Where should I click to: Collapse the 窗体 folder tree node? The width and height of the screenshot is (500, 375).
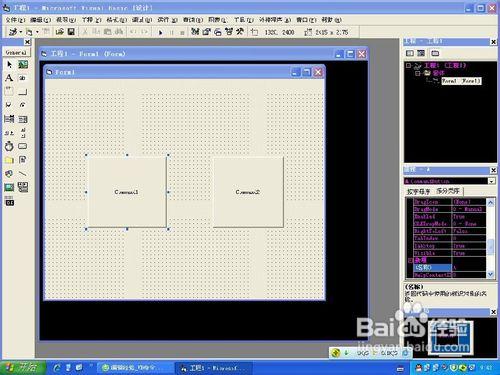[x=418, y=73]
